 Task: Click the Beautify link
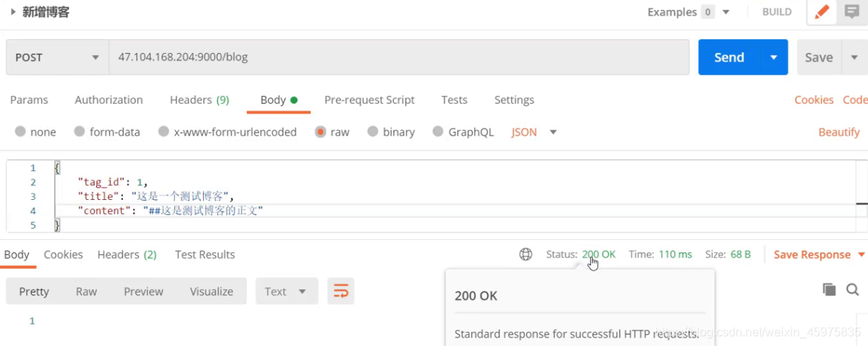(x=838, y=132)
